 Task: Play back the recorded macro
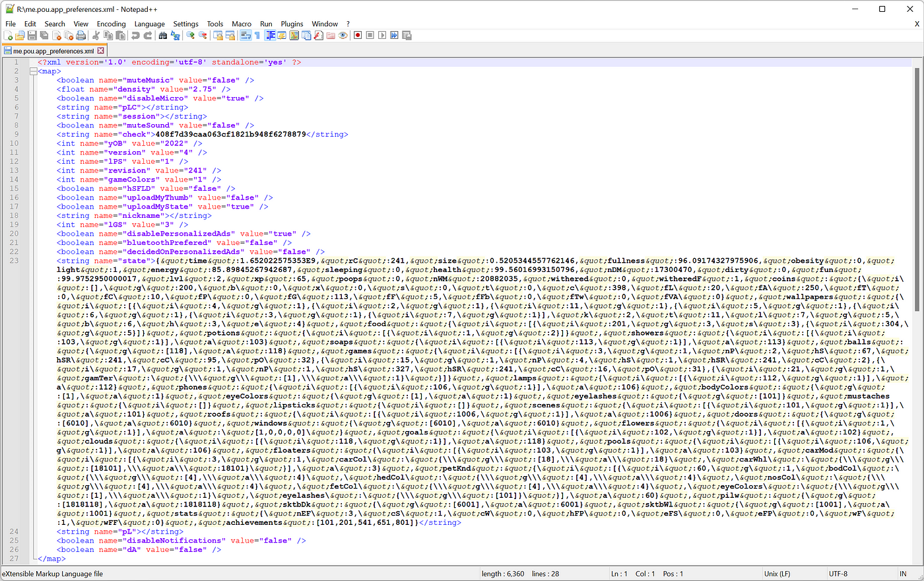pos(382,36)
